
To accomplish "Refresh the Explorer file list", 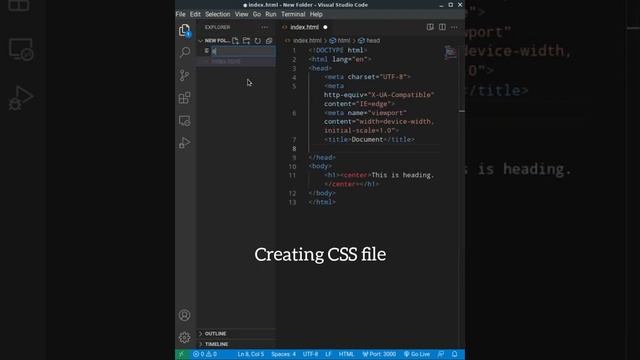I will [x=258, y=41].
